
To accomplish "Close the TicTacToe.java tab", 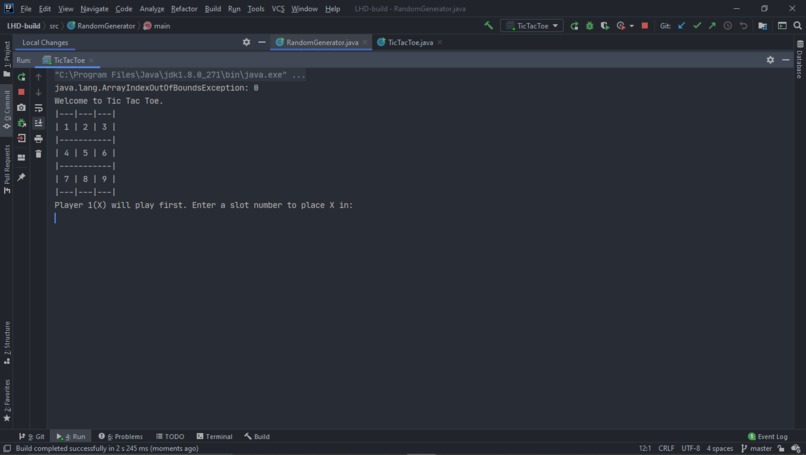I will click(x=439, y=42).
